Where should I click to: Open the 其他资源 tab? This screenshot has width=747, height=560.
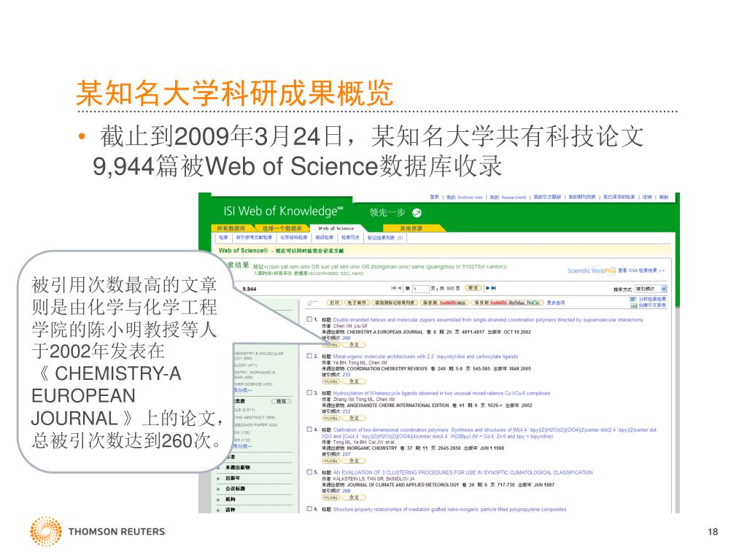coord(411,228)
